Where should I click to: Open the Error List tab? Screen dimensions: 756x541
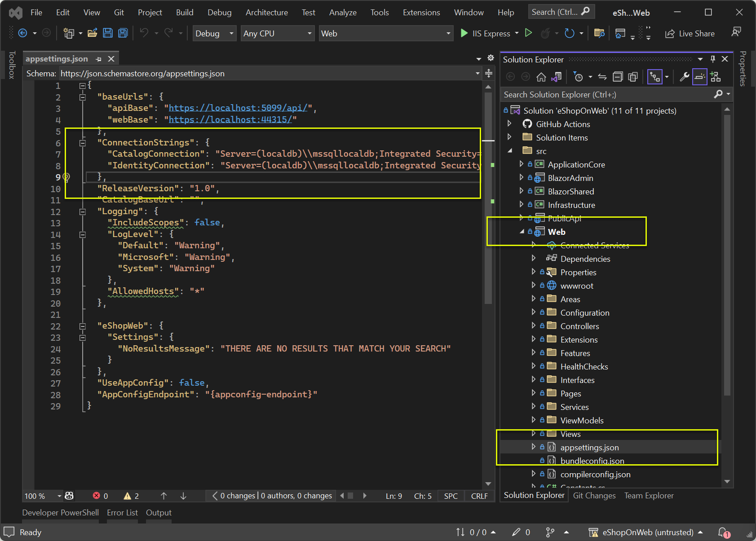pyautogui.click(x=122, y=513)
